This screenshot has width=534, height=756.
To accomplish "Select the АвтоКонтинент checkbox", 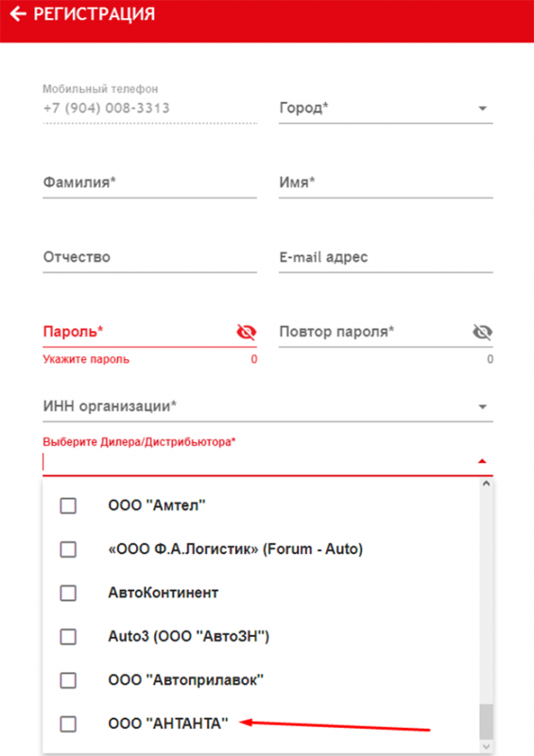I will click(68, 593).
